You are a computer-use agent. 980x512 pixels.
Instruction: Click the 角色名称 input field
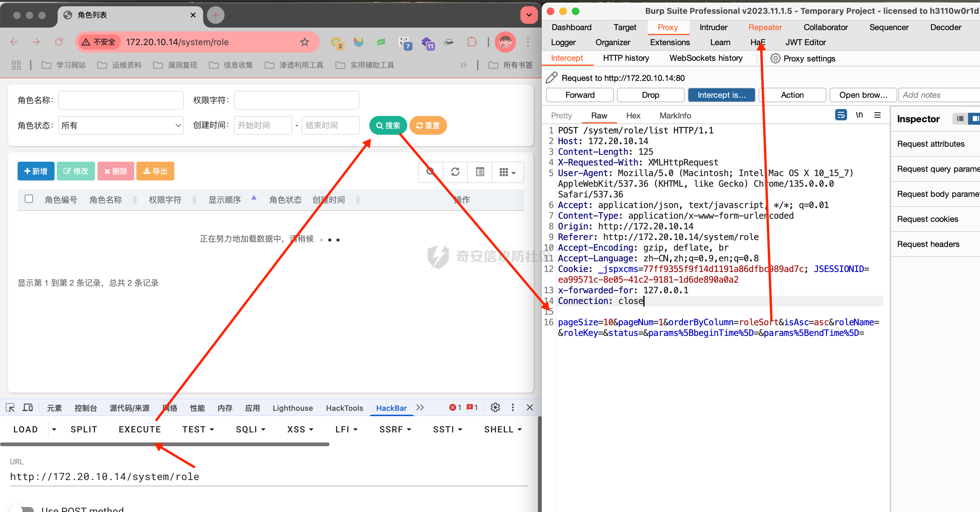coord(121,100)
